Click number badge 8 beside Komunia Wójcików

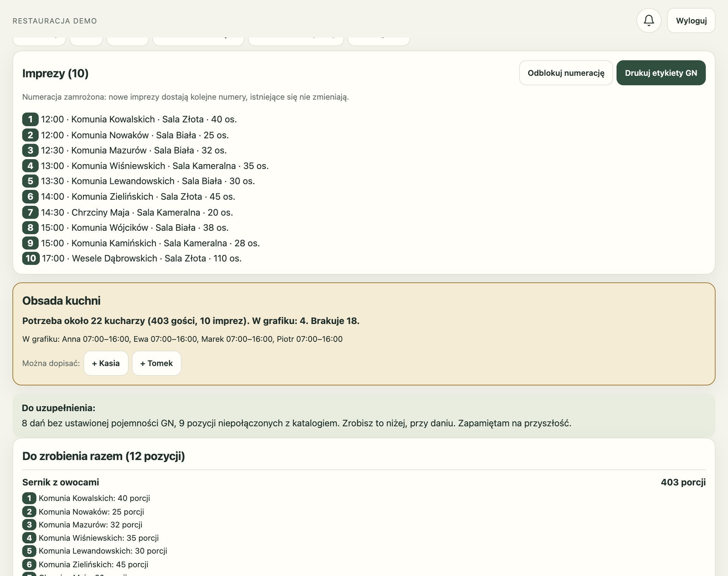[30, 228]
